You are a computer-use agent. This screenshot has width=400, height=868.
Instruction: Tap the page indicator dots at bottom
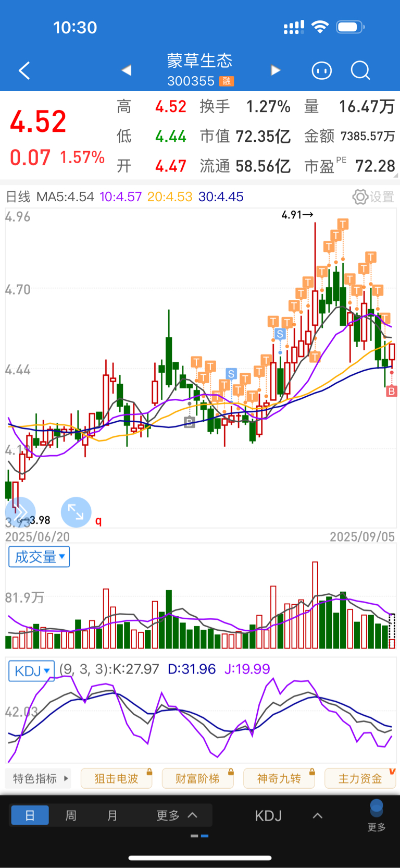click(199, 836)
